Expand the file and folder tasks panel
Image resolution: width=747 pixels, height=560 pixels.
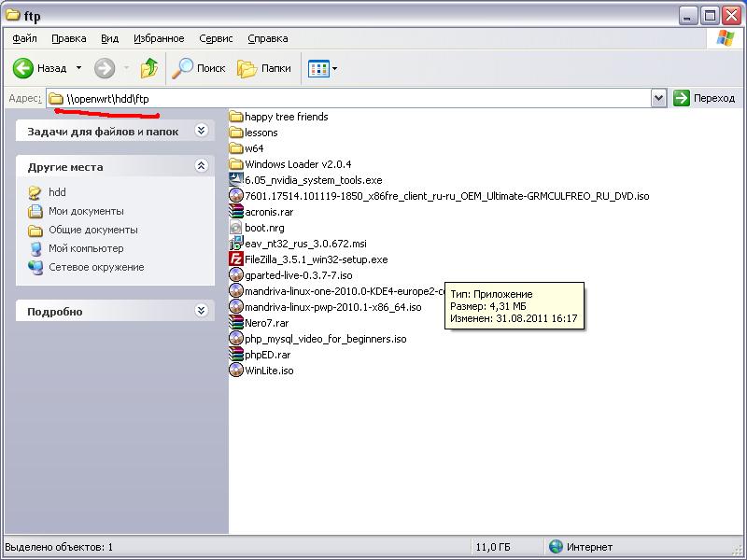coord(201,133)
